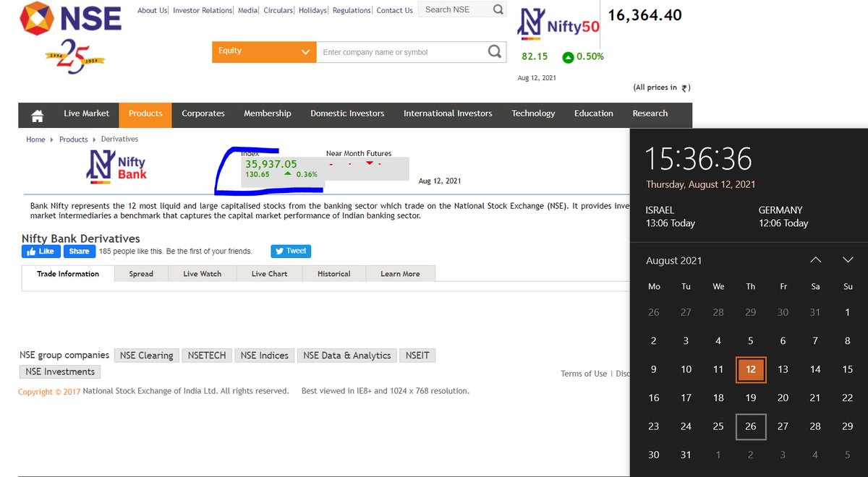Image resolution: width=868 pixels, height=477 pixels.
Task: Click the Tweet button
Action: (291, 251)
